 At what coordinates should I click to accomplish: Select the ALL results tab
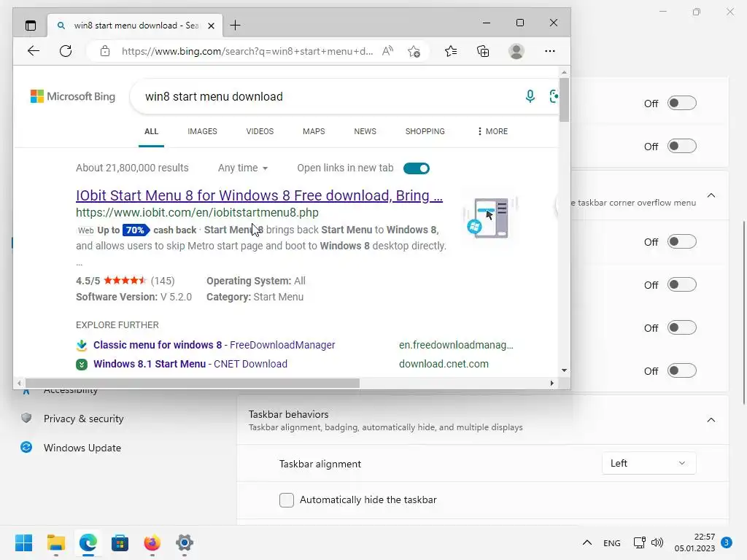tap(151, 131)
